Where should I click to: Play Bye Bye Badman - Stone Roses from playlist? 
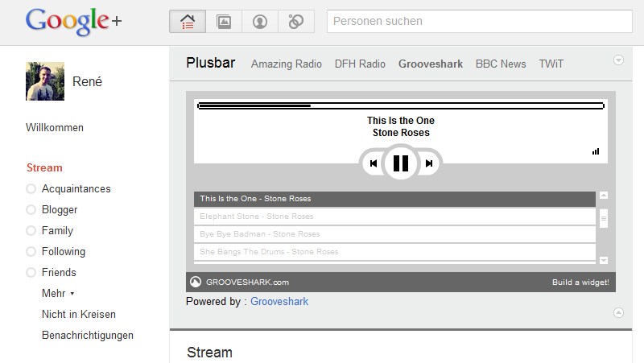tap(394, 234)
